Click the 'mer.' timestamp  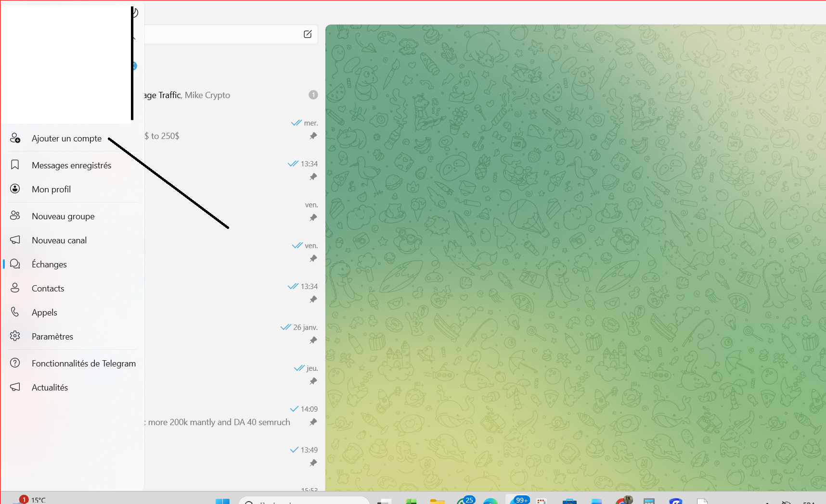311,123
